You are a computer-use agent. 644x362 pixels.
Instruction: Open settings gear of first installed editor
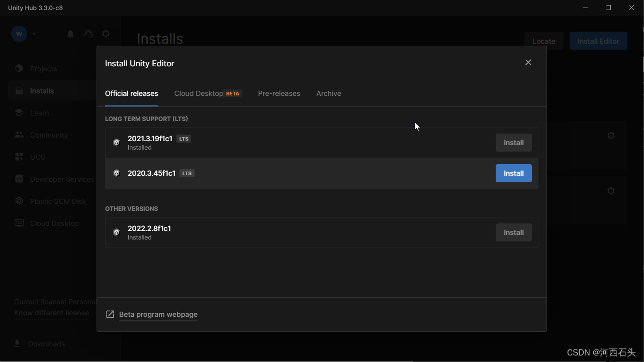pos(611,136)
